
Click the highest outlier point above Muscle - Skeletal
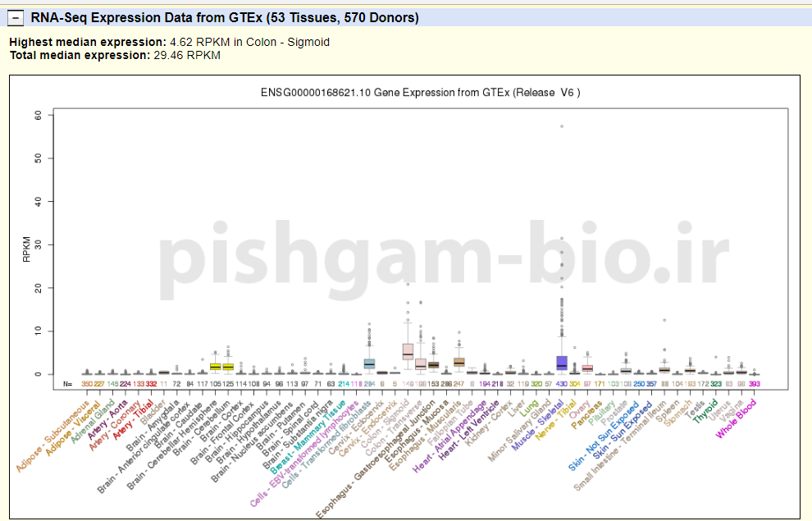(x=562, y=126)
